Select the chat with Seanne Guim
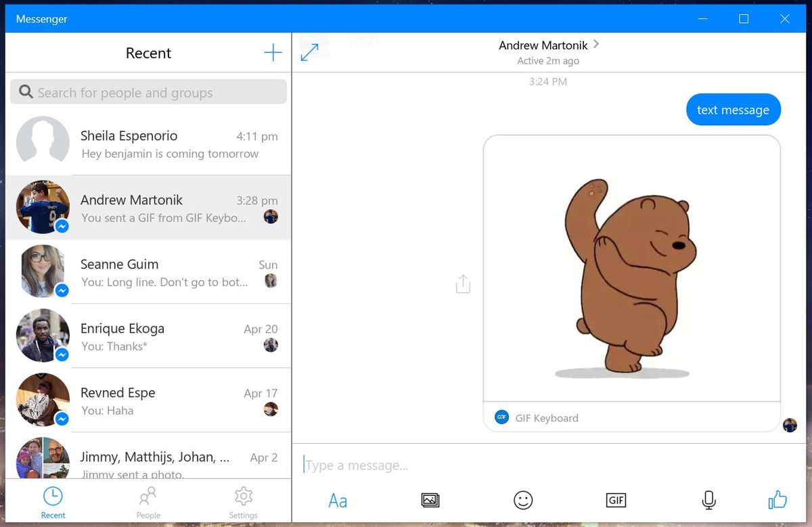812x527 pixels. click(x=148, y=272)
